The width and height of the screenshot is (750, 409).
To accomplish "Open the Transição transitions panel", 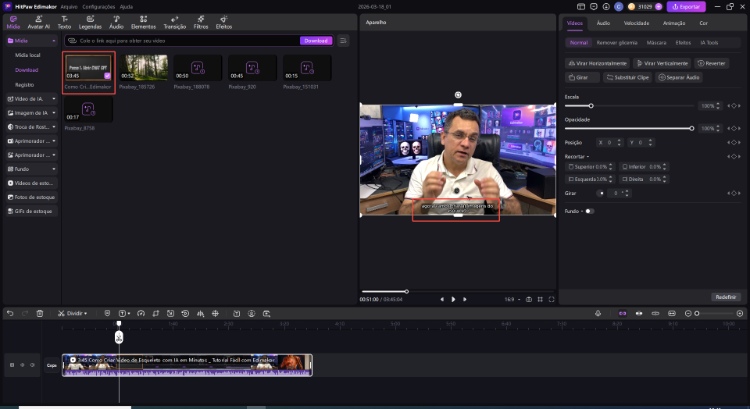I will 174,22.
